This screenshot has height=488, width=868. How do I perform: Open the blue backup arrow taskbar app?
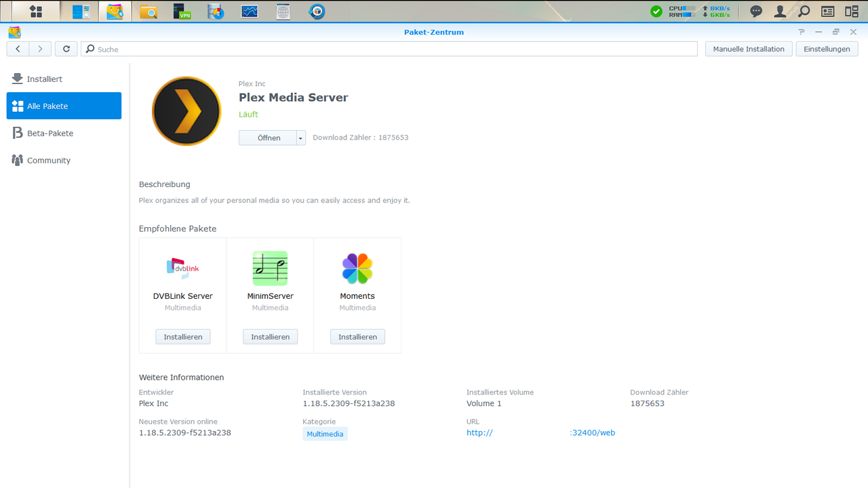coord(317,11)
